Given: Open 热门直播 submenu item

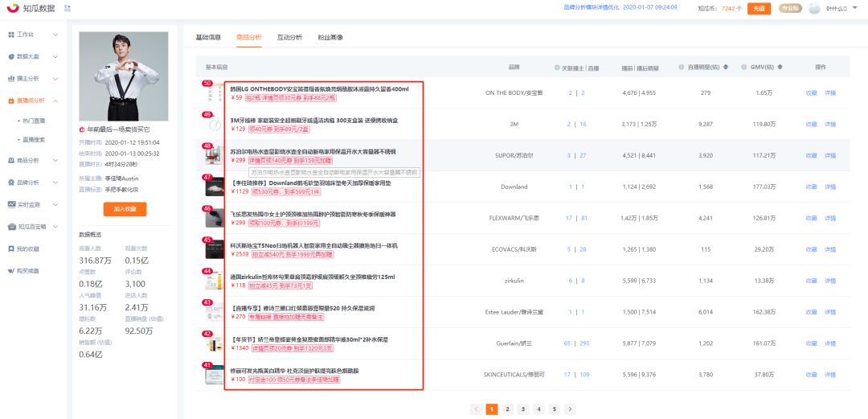Looking at the screenshot, I should [x=35, y=121].
